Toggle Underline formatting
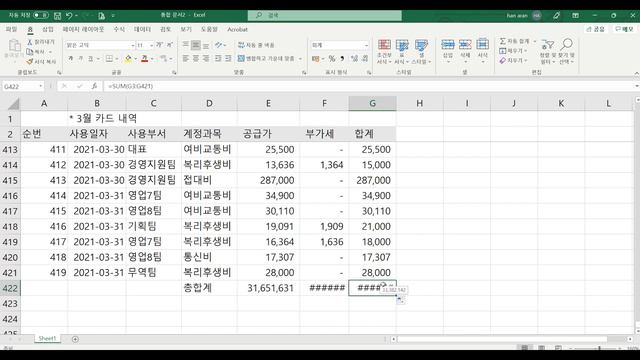The width and height of the screenshot is (640, 360). pos(90,59)
